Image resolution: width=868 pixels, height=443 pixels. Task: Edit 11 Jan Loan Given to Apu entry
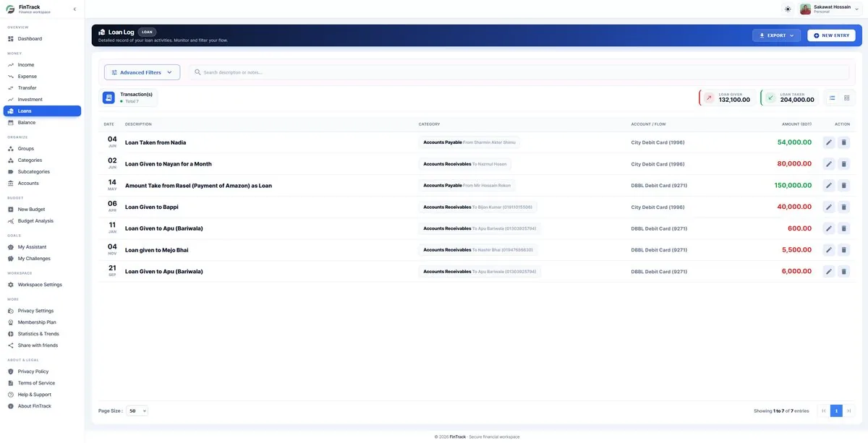click(829, 228)
